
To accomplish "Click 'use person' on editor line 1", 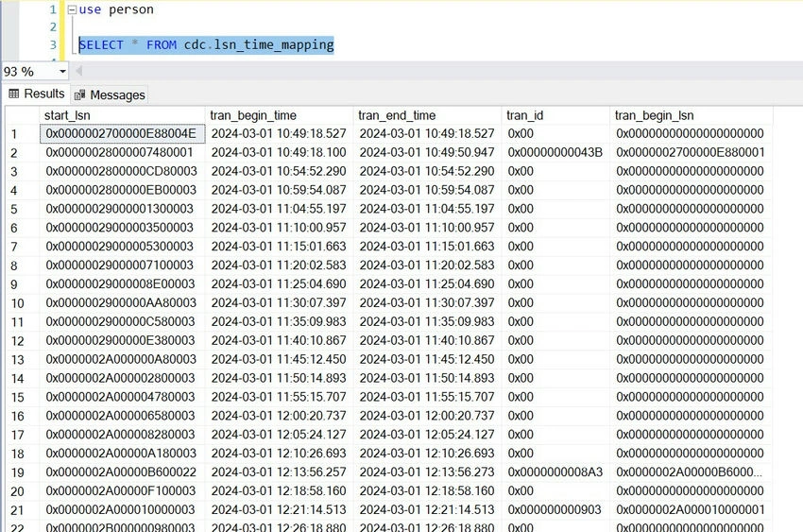I will 116,9.
